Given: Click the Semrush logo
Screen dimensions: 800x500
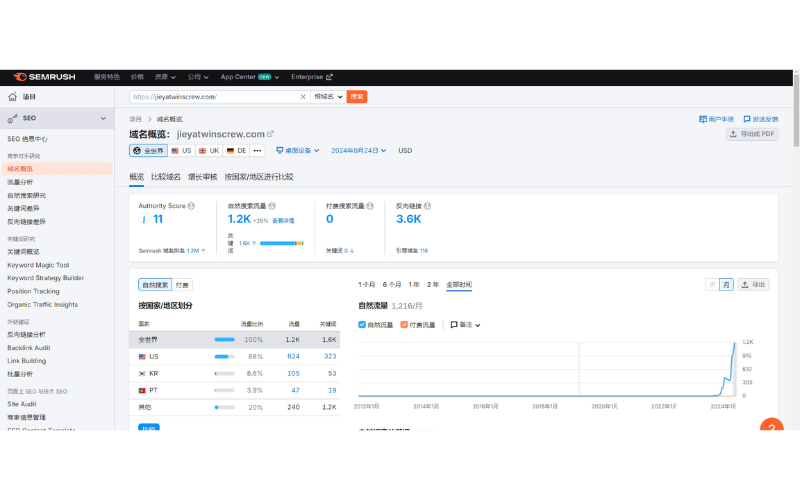Looking at the screenshot, I should click(x=44, y=77).
